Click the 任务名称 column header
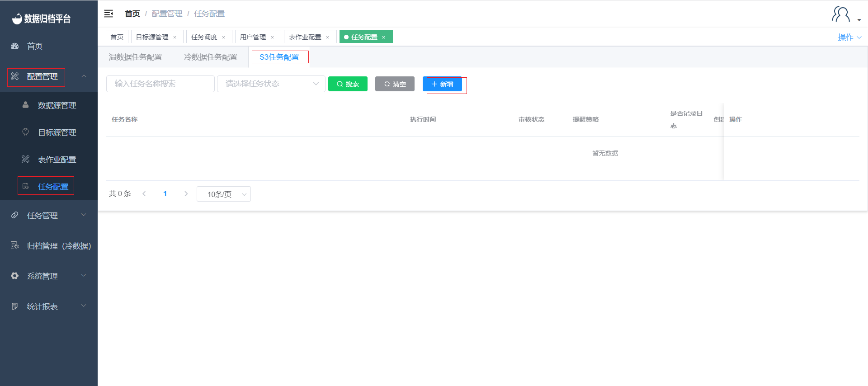868x386 pixels. tap(125, 119)
